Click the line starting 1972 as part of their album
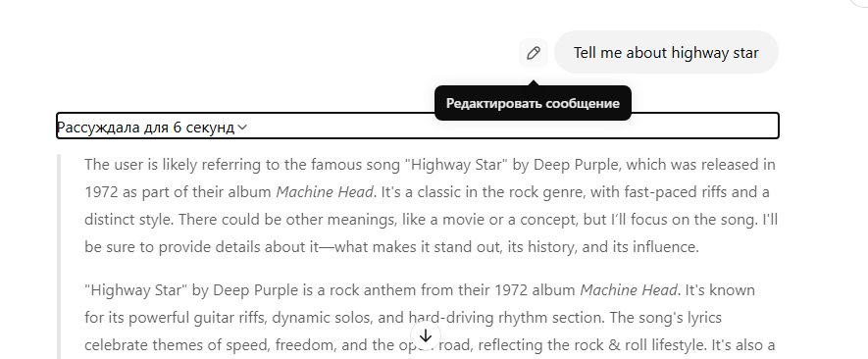This screenshot has width=868, height=359. click(427, 192)
